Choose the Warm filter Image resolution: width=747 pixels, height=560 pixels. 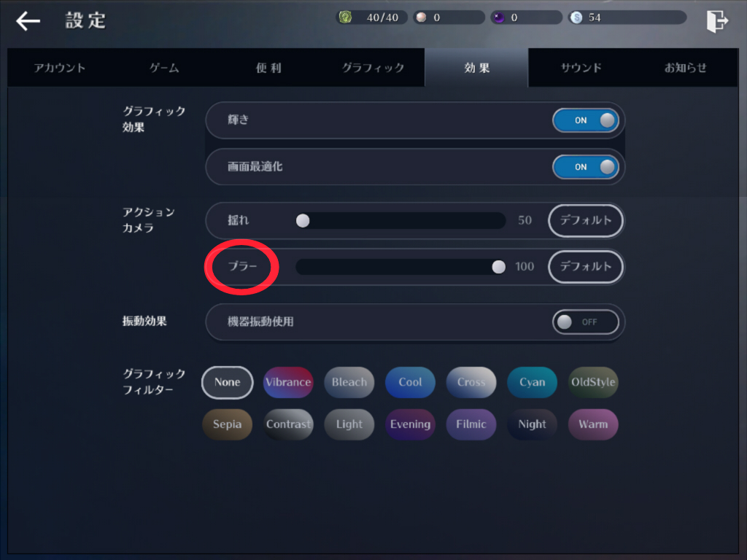(x=593, y=424)
